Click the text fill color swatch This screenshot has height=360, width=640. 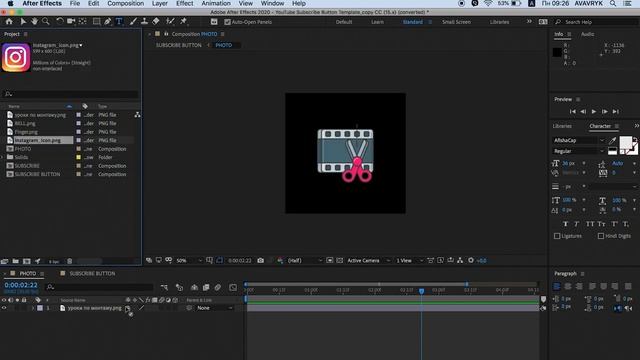click(x=625, y=142)
